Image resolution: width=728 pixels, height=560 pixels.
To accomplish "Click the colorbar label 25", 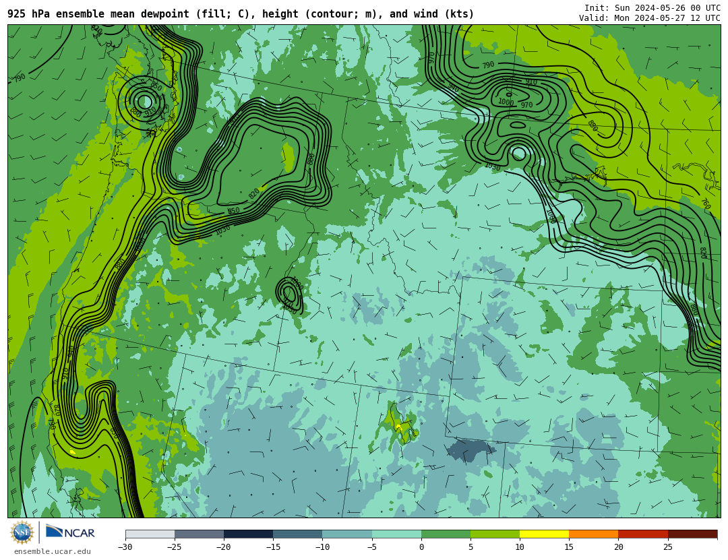I will [667, 547].
